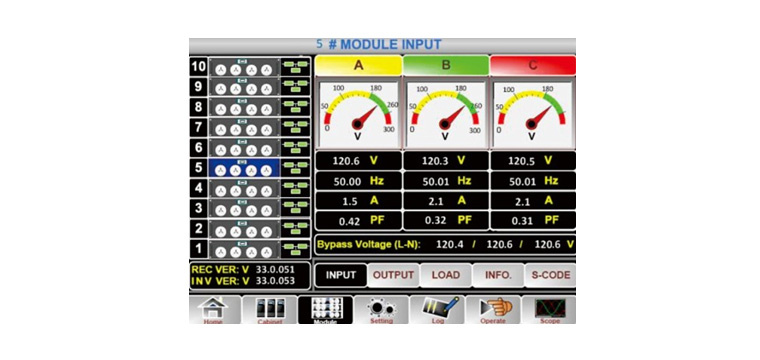Screen dimensions: 760x360
Task: Click the phase C voltage gauge
Action: (x=533, y=114)
